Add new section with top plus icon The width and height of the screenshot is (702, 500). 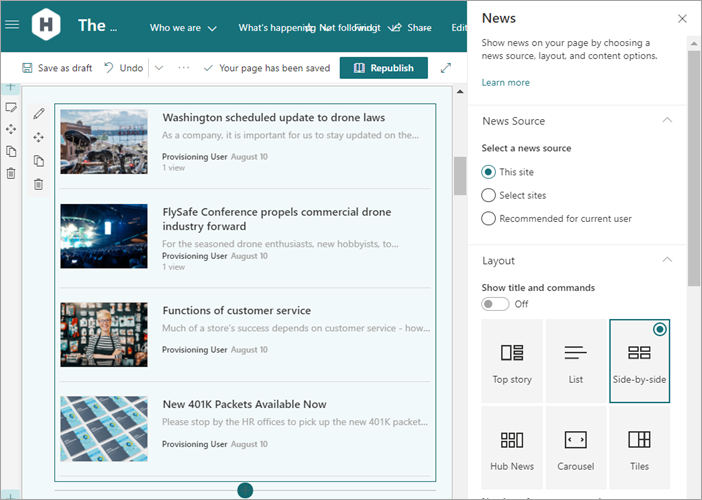pos(10,87)
